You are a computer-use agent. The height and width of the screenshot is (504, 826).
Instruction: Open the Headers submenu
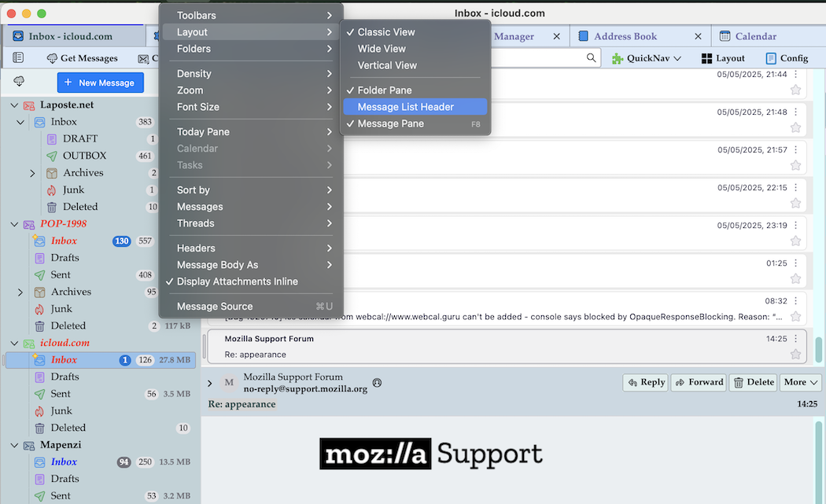(x=251, y=248)
